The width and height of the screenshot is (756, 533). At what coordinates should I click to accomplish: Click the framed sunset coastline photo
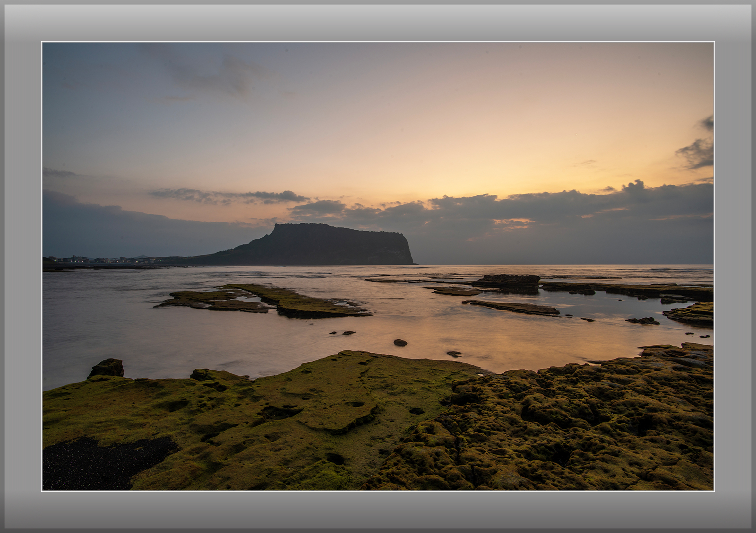[x=378, y=266]
